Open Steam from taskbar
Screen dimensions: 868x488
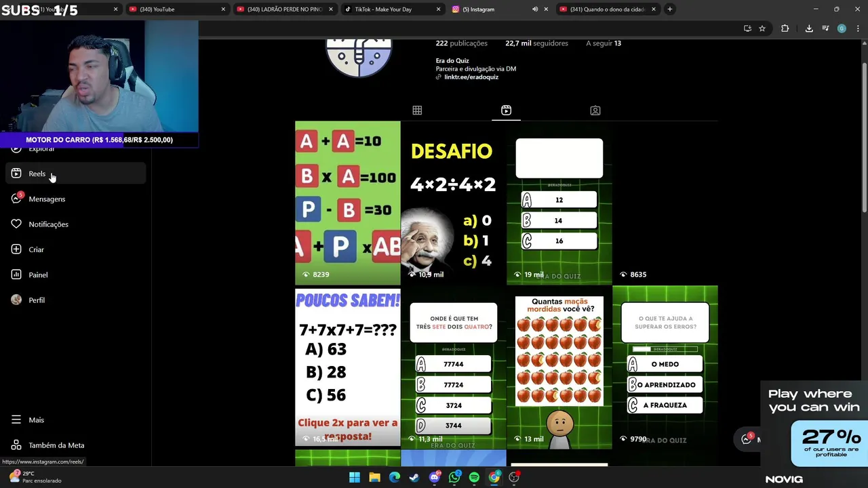coord(414,477)
